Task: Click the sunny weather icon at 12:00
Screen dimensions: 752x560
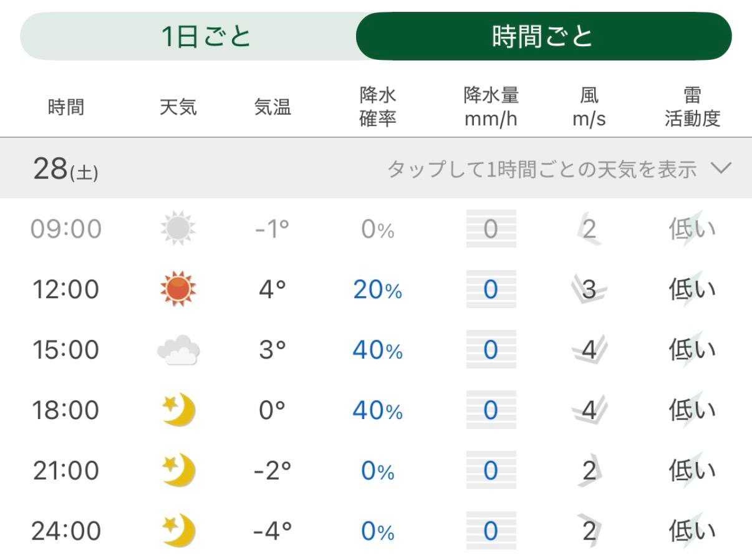Action: [x=178, y=290]
